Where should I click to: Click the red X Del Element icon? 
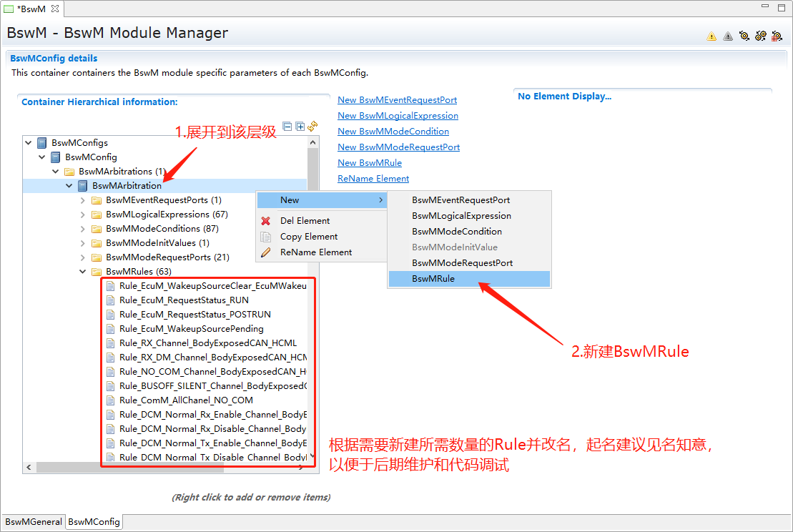tap(266, 221)
